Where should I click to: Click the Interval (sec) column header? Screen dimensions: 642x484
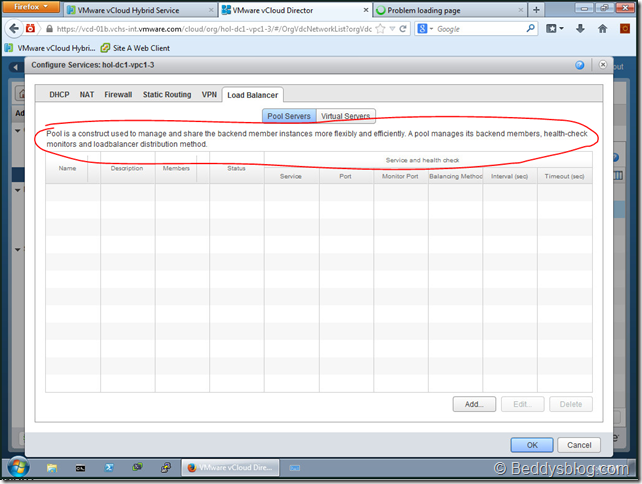510,176
